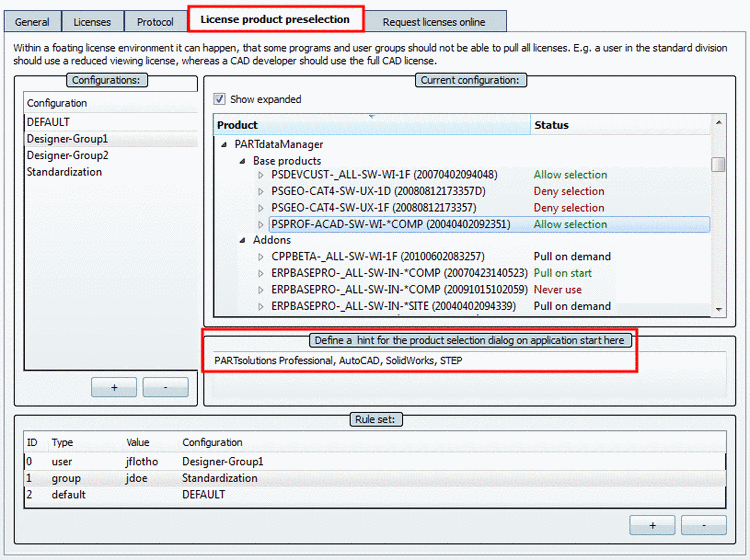The image size is (750, 560).
Task: Select License product preselection tab
Action: [x=275, y=20]
